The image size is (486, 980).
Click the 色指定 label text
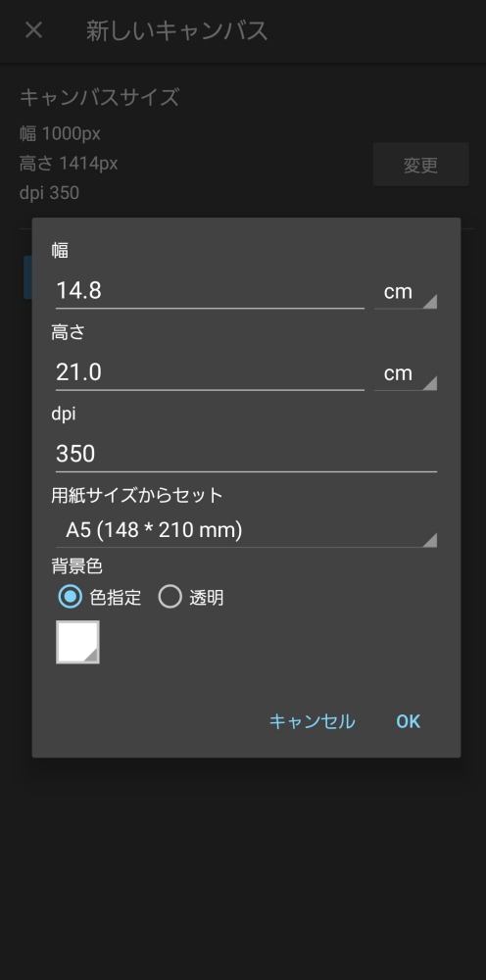coord(116,598)
